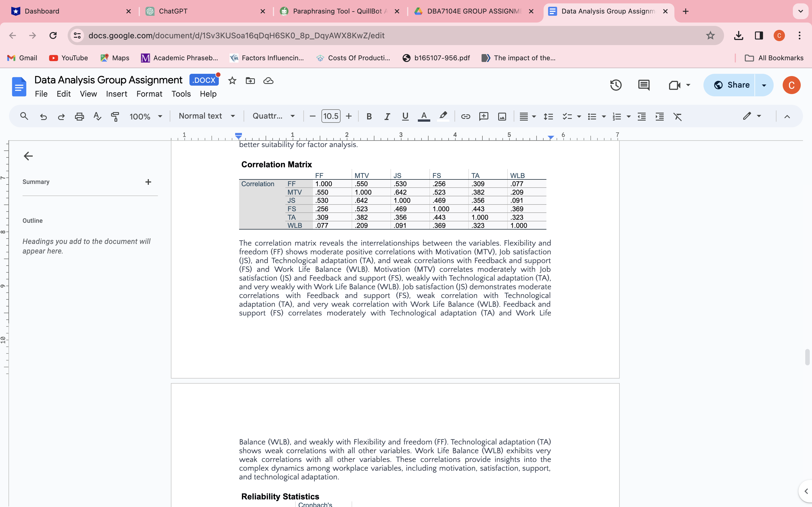Open the Format menu
The height and width of the screenshot is (507, 812).
[x=149, y=94]
